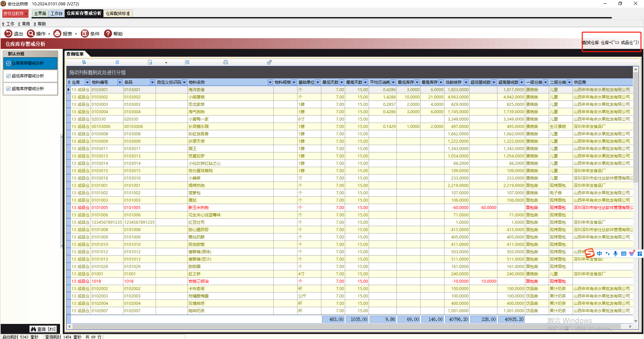Click the export document icon in grid toolbar
The height and width of the screenshot is (339, 644).
click(150, 62)
